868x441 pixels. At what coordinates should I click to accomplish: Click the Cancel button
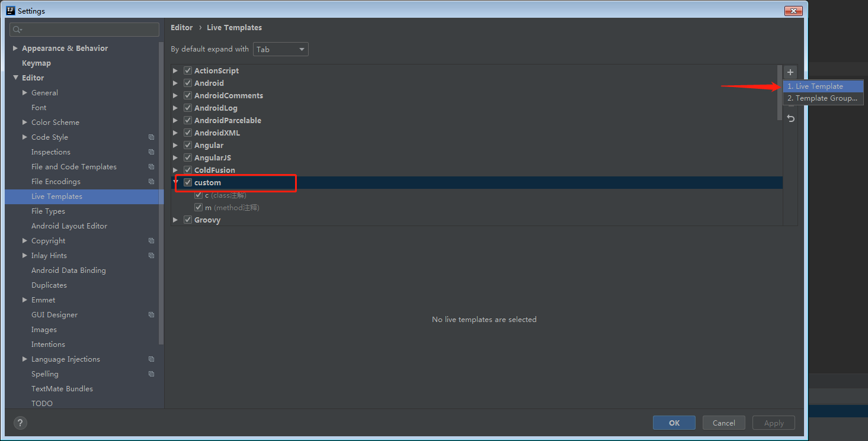[x=724, y=423]
